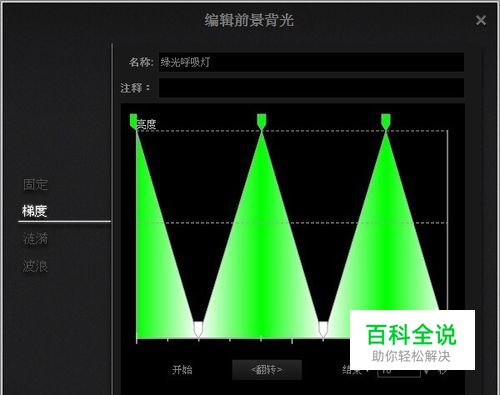This screenshot has height=395, width=500.
Task: Select the 梯度 mode tab
Action: point(34,211)
